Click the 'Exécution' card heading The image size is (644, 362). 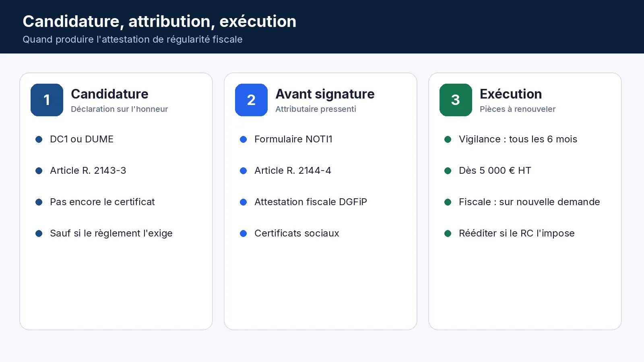511,94
